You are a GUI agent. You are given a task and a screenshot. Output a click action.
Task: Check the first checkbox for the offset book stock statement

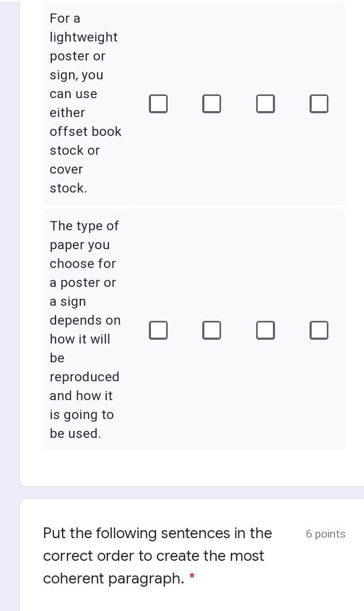(x=159, y=104)
